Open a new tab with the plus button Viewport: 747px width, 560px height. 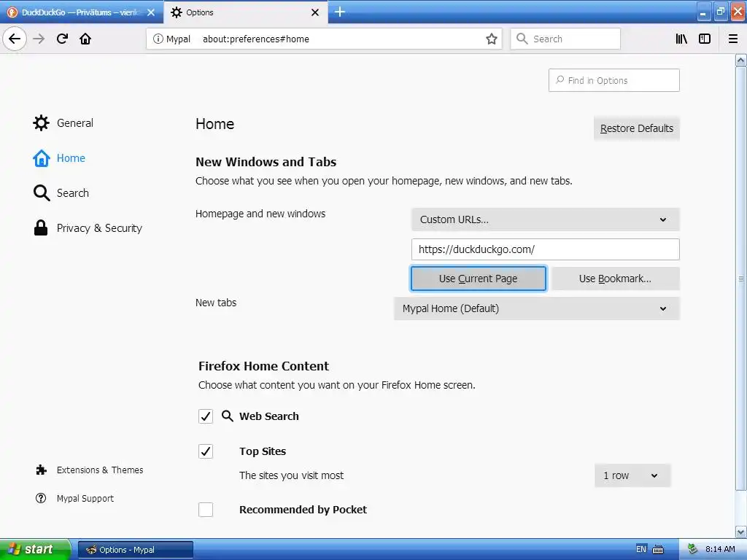coord(340,12)
